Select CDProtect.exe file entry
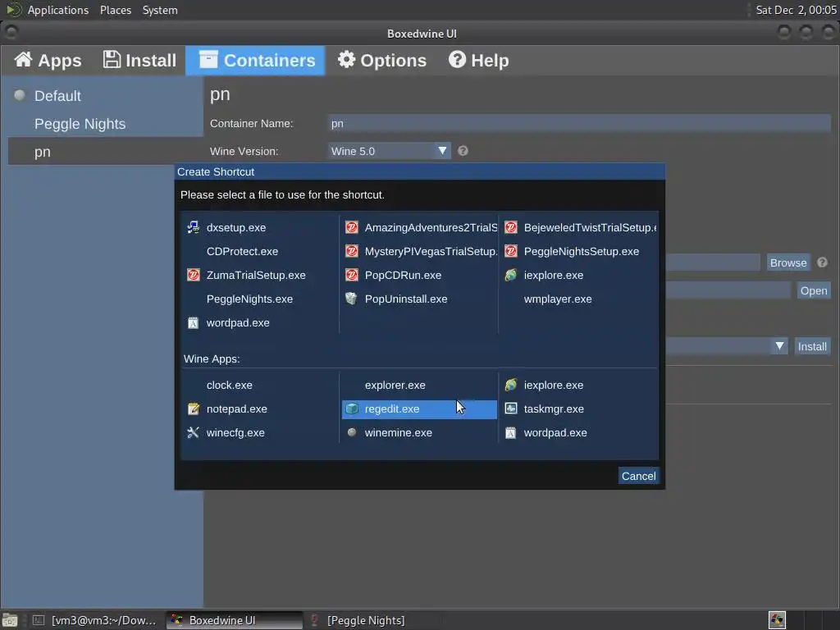 coord(242,251)
